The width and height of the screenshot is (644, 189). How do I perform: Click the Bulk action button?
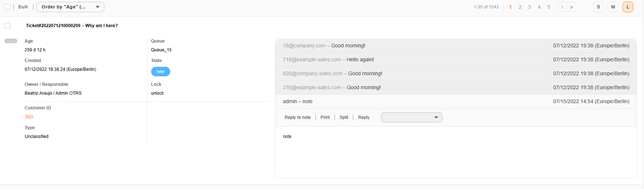(x=23, y=7)
